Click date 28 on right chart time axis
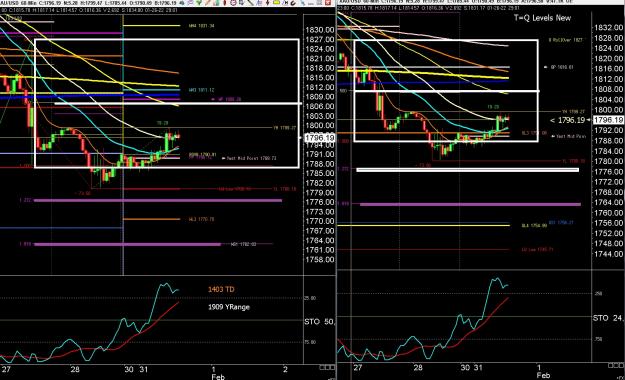The width and height of the screenshot is (625, 380). point(418,368)
